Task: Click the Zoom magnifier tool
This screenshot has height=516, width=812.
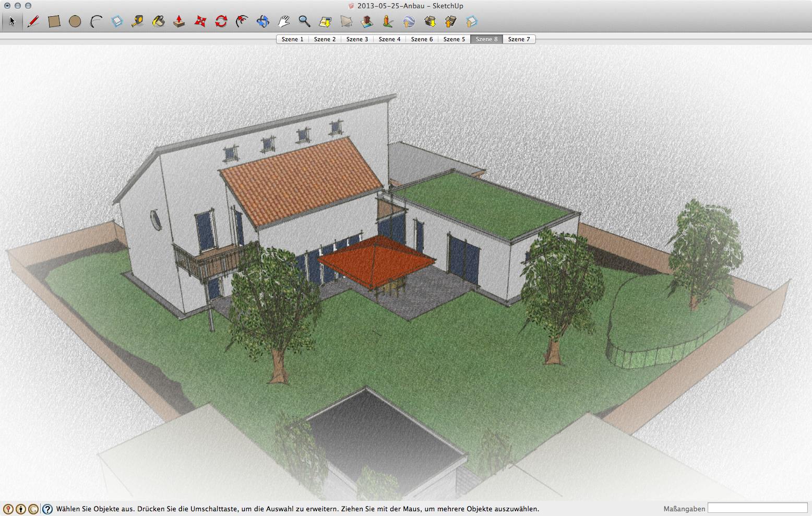Action: click(x=304, y=21)
